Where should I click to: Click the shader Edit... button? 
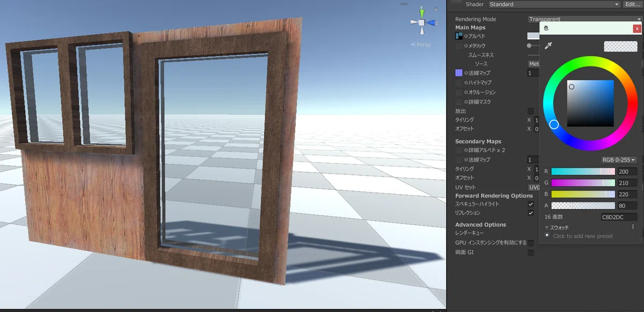(633, 4)
